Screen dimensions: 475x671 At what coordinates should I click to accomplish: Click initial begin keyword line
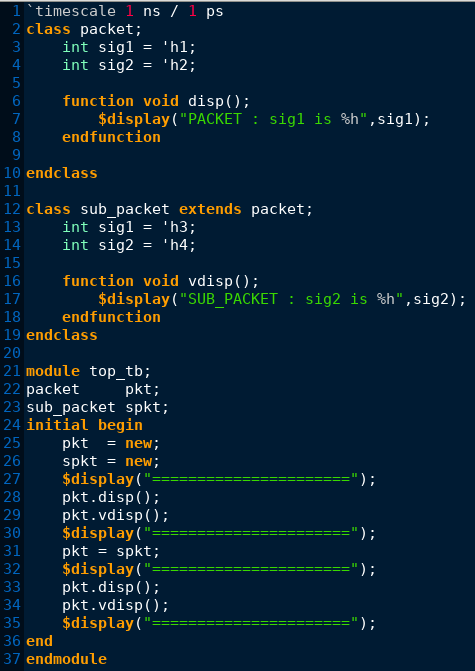click(x=84, y=425)
